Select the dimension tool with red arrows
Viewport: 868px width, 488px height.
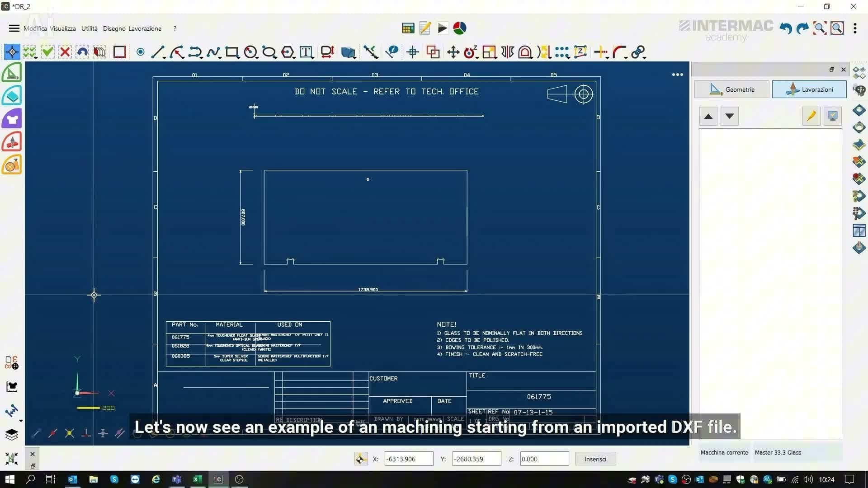coord(327,52)
